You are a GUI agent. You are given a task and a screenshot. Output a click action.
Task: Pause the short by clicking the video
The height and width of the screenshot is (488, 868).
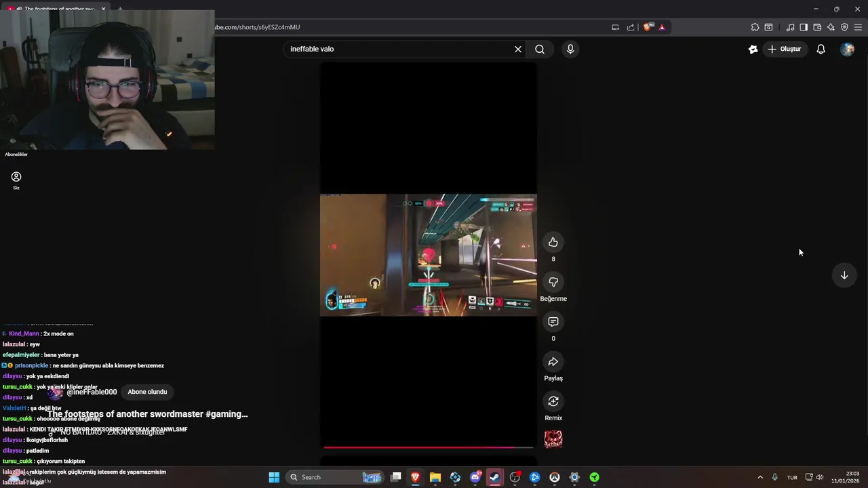click(x=429, y=255)
